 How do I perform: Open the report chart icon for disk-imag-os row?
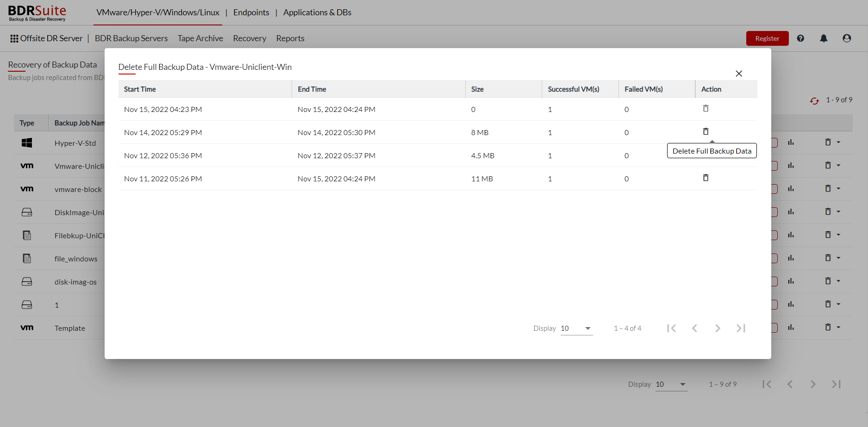(791, 281)
